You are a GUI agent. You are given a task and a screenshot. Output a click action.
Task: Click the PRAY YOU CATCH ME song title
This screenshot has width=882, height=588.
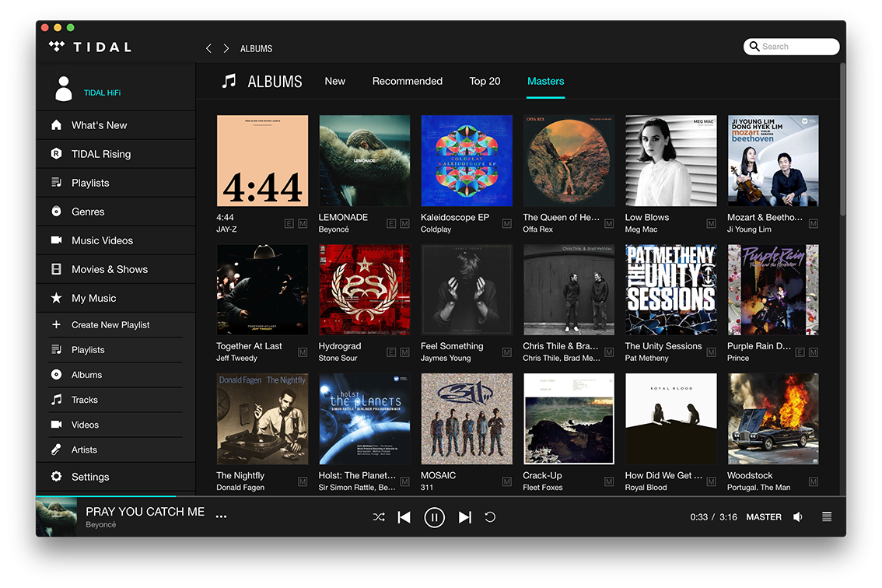click(x=145, y=512)
